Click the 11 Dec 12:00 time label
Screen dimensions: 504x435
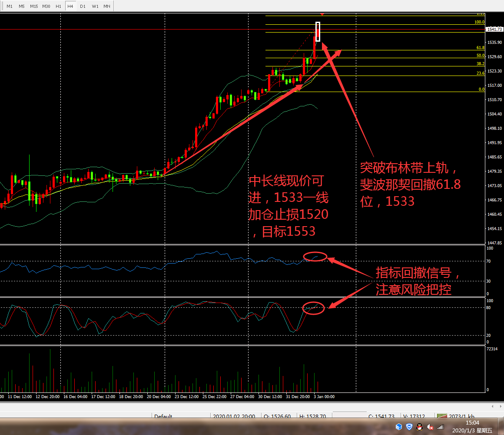coord(20,397)
